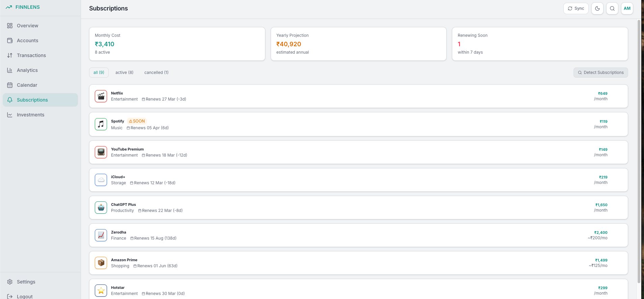Click the Amazon Prime ₹1,499 price
This screenshot has height=299, width=644.
[601, 260]
